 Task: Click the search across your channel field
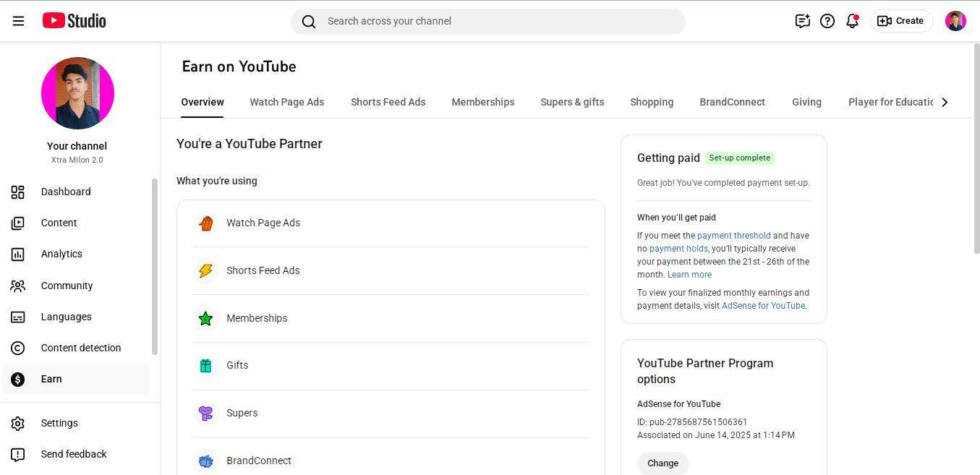pos(488,21)
